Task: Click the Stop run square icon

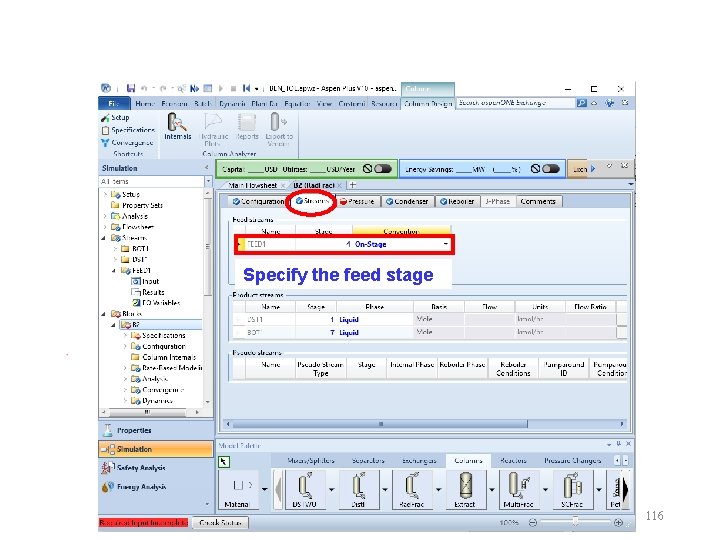Action: coord(233,88)
